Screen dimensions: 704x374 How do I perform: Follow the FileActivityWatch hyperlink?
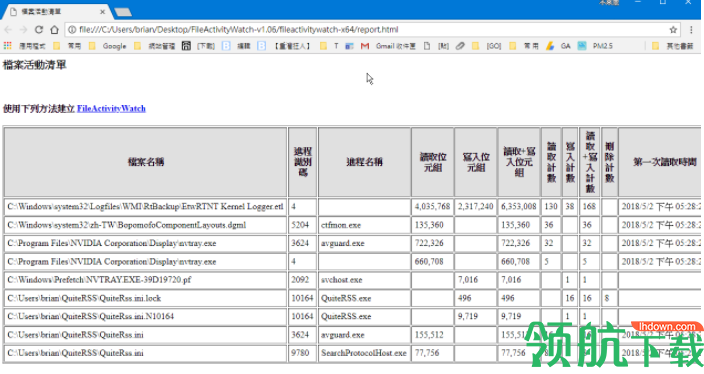[111, 109]
